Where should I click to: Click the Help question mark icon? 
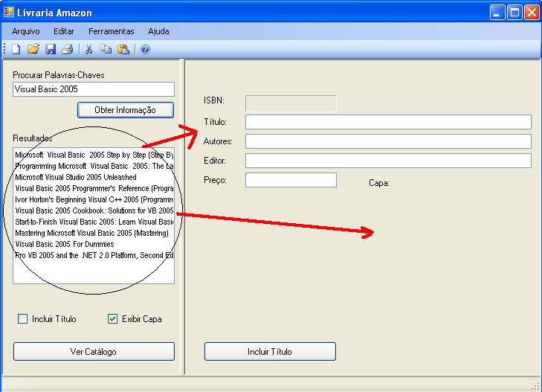point(145,49)
